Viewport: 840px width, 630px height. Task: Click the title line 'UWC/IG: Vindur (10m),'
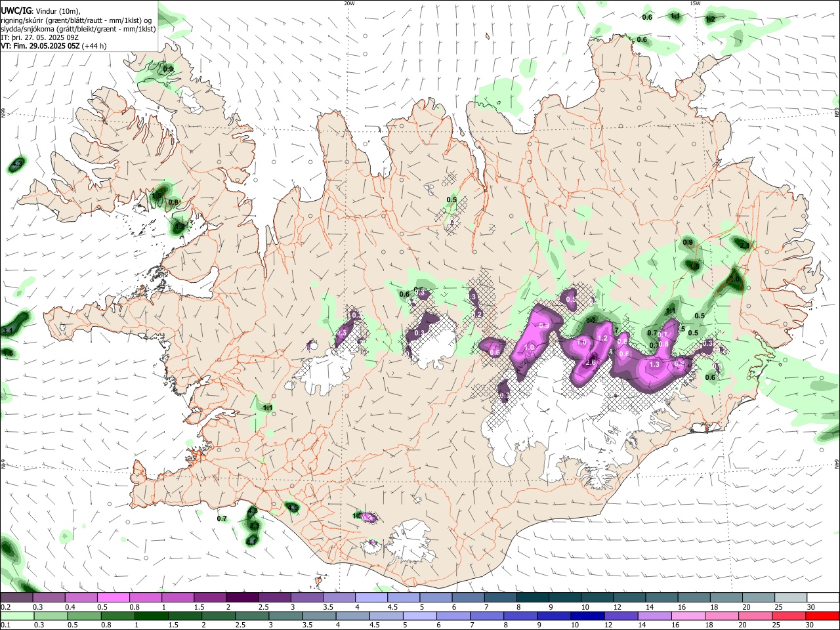click(40, 10)
